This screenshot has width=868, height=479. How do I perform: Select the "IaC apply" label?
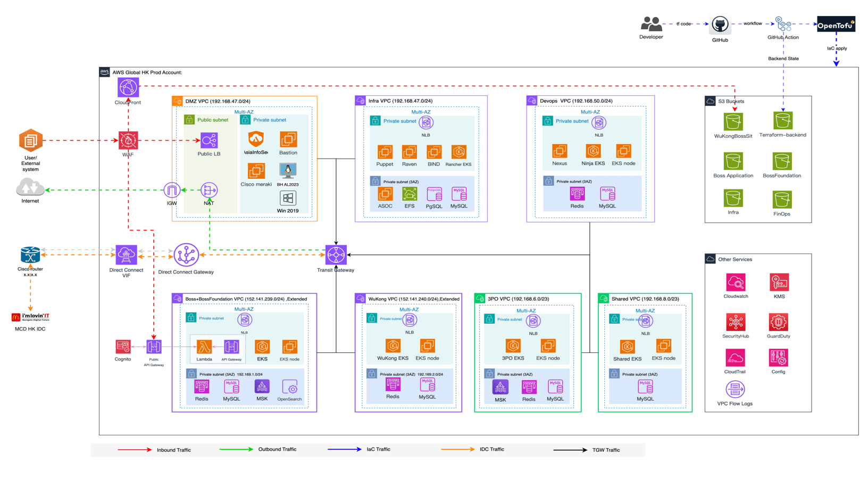[x=837, y=48]
